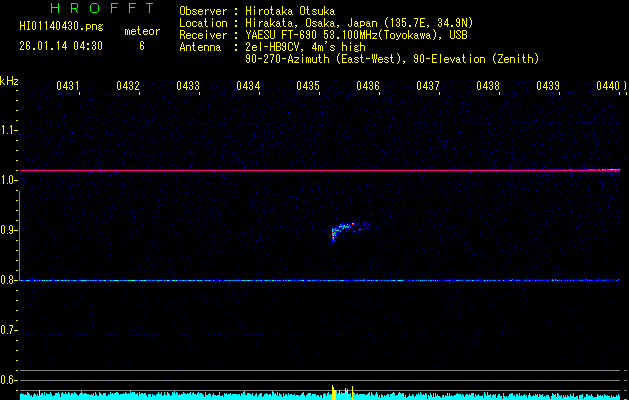Click the 0440 time marker

coord(608,87)
